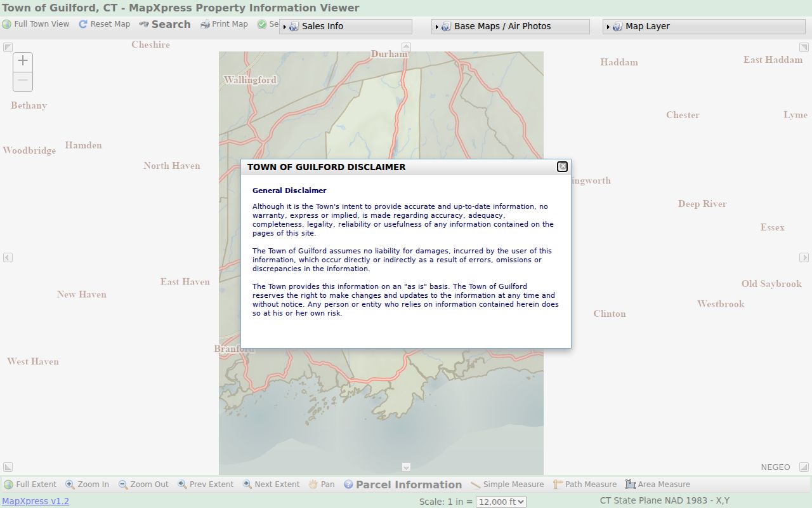This screenshot has width=812, height=508.
Task: Click the Old Saybrook town label
Action: (771, 284)
